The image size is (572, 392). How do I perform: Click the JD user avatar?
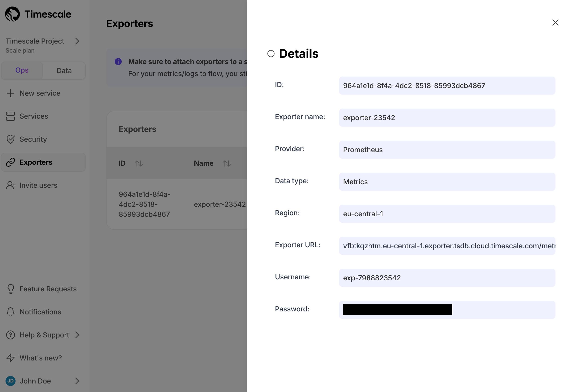(x=11, y=381)
